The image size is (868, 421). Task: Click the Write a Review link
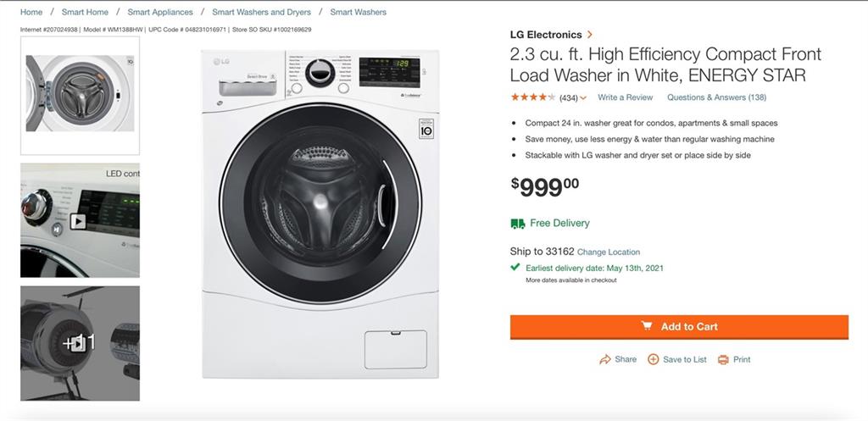625,97
